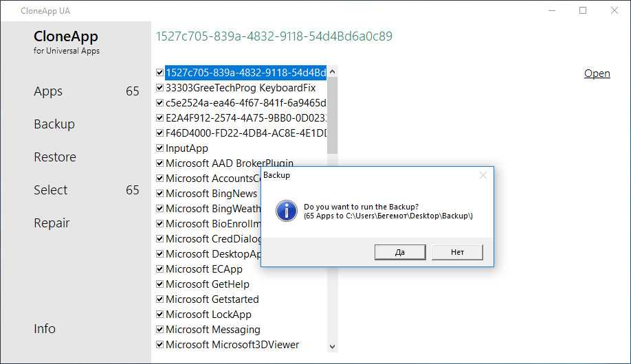The width and height of the screenshot is (631, 364).
Task: Toggle the Microsoft ECApp checkbox
Action: tap(160, 269)
